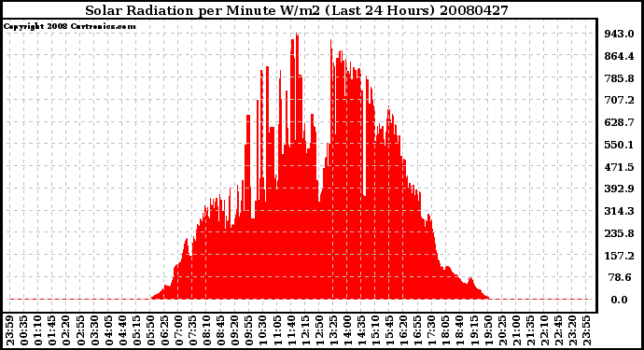Click the 01:10 time axis label
This screenshot has width=644, height=350.
(38, 330)
